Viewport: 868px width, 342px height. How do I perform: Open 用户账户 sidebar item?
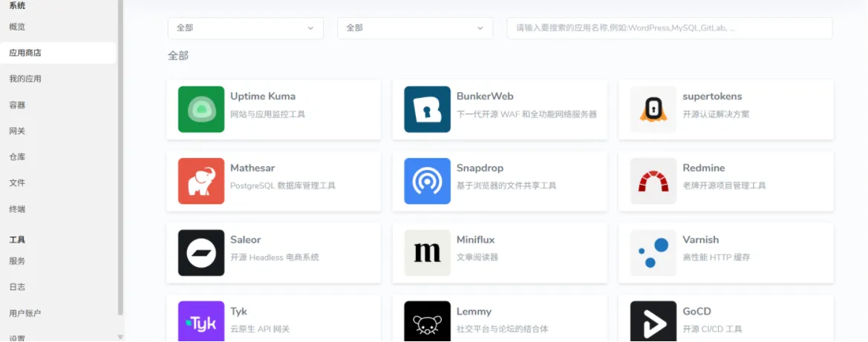pyautogui.click(x=25, y=313)
